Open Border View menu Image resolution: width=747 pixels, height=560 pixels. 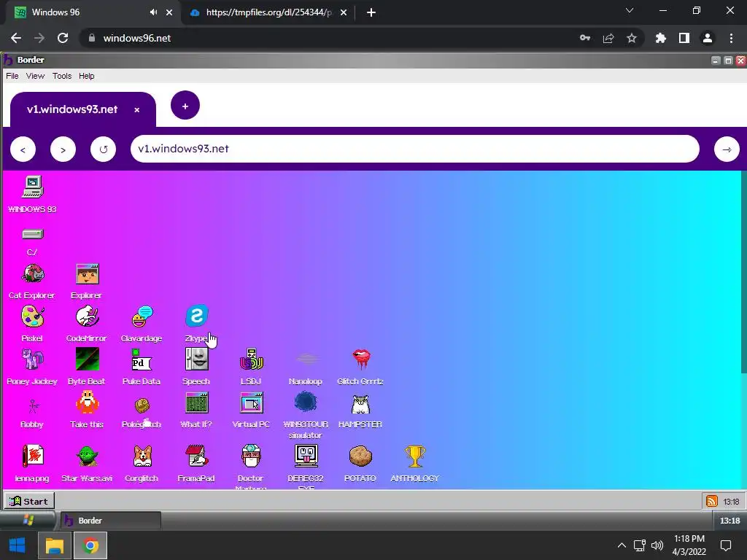click(x=35, y=76)
